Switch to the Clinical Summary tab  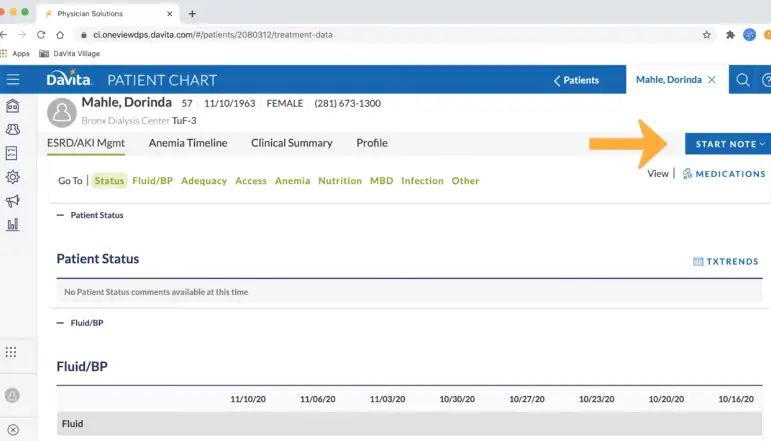click(292, 143)
